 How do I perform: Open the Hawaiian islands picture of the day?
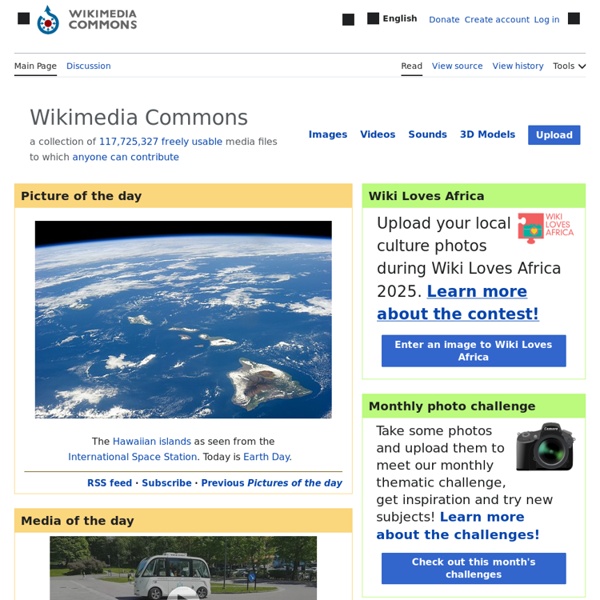point(183,320)
